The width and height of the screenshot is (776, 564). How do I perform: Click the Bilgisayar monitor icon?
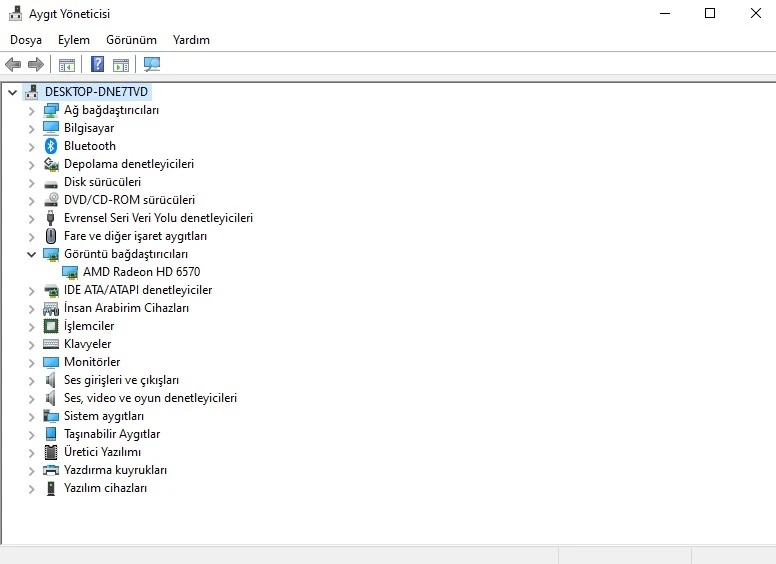tap(50, 128)
